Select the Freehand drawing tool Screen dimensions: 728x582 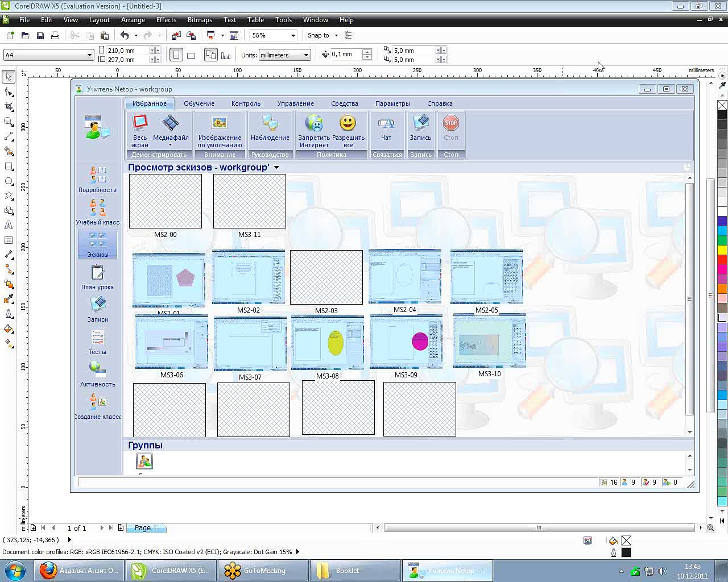[9, 136]
